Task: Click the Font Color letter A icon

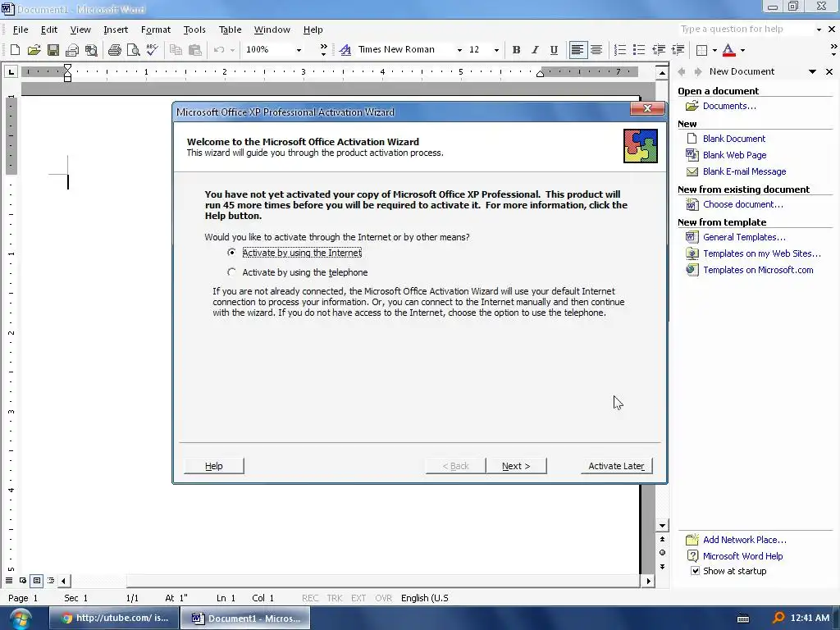Action: [x=728, y=50]
